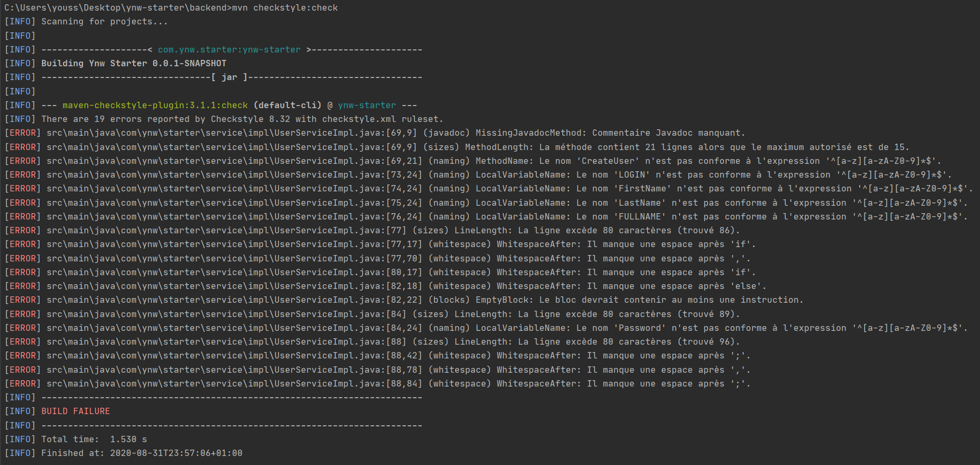980x465 pixels.
Task: Click the MethodName 'CreateUser' error
Action: point(473,161)
